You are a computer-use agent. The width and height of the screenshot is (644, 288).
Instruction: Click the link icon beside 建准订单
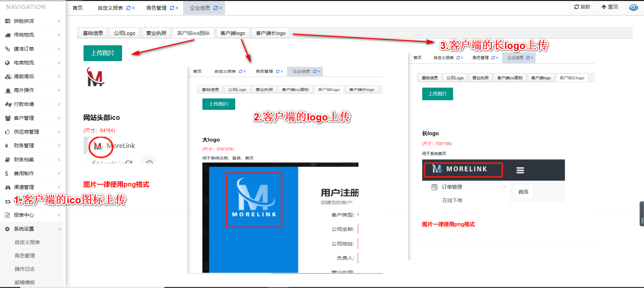pyautogui.click(x=8, y=49)
